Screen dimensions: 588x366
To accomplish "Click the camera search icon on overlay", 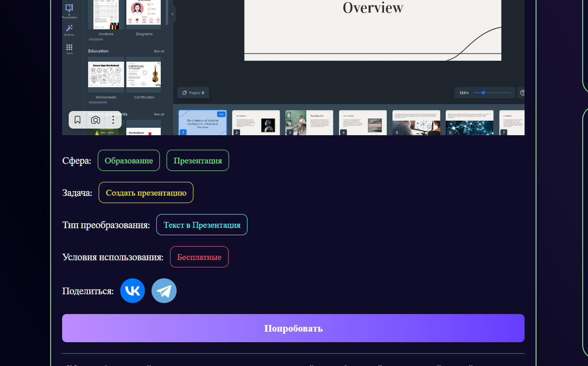I will click(x=96, y=120).
